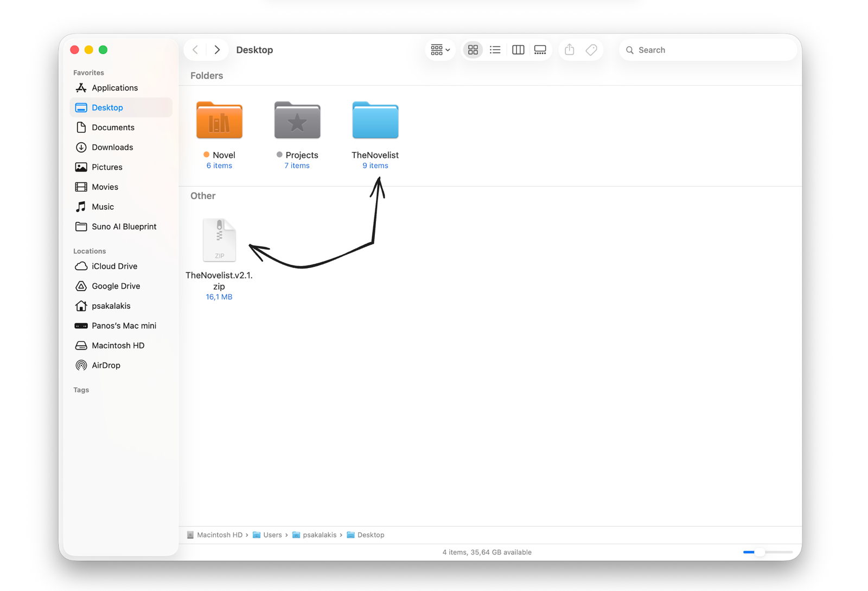Click Users in the path bar
Viewport: 868px width, 591px height.
pyautogui.click(x=272, y=535)
